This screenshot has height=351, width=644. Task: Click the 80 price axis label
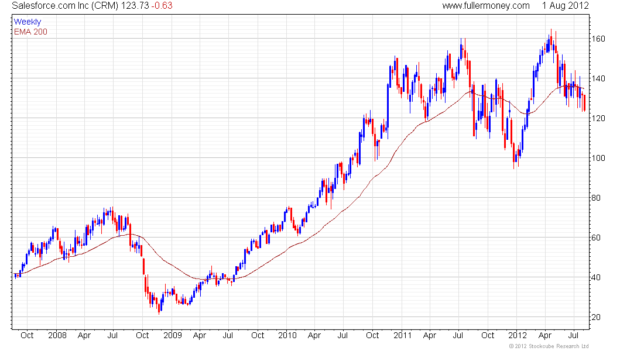click(x=595, y=198)
